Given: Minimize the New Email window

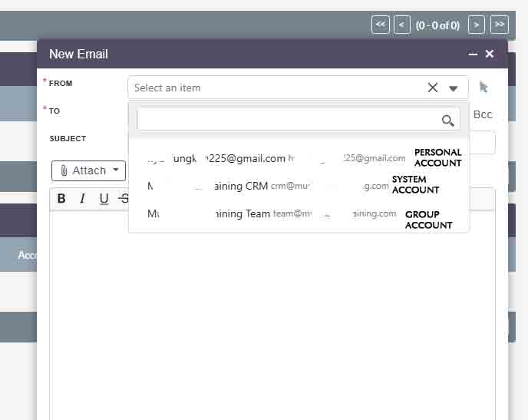Looking at the screenshot, I should [x=473, y=54].
